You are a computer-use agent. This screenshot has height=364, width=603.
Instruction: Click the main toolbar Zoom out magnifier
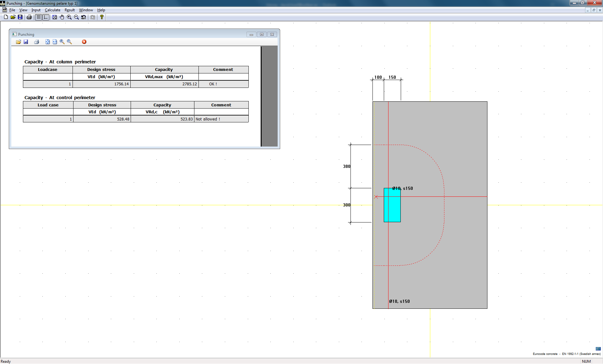[76, 17]
